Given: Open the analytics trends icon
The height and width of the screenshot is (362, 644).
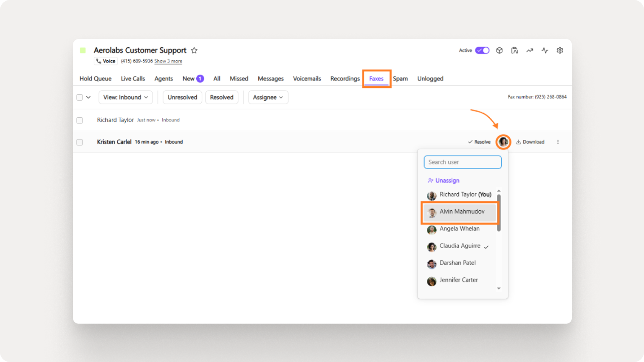Looking at the screenshot, I should pyautogui.click(x=530, y=50).
